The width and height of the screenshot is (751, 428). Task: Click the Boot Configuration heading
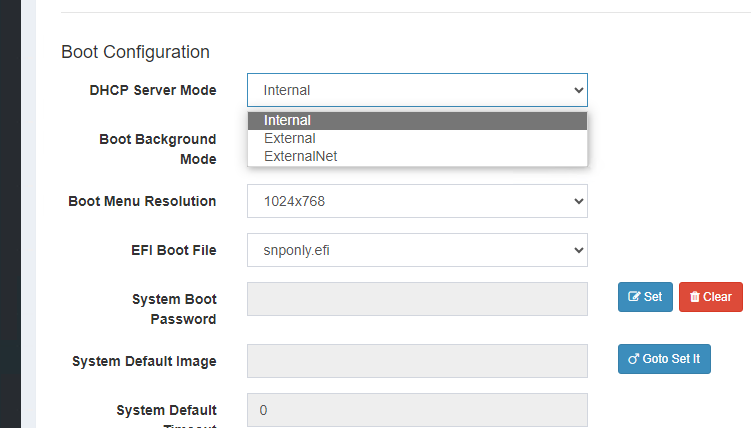(136, 52)
